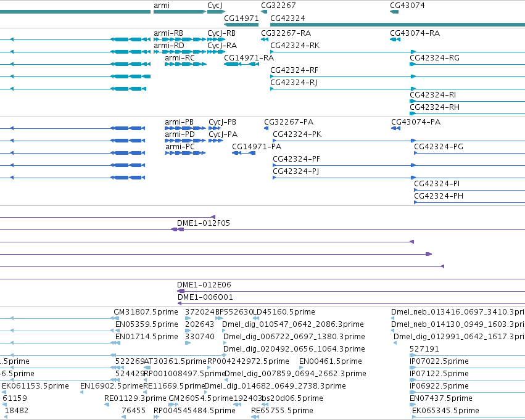Screen dimensions: 525x420
Task: Select Dmel_dig_020492_0656_1064.3prime label
Action: pos(294,350)
